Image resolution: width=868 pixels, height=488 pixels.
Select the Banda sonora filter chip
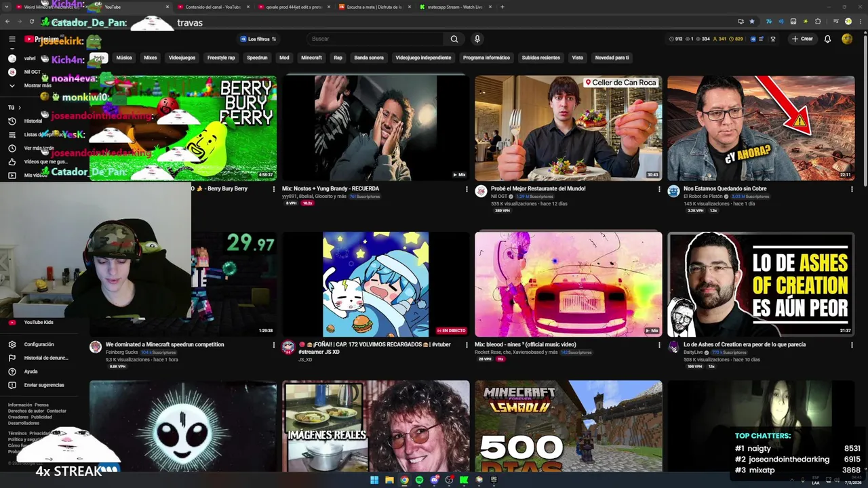click(369, 58)
